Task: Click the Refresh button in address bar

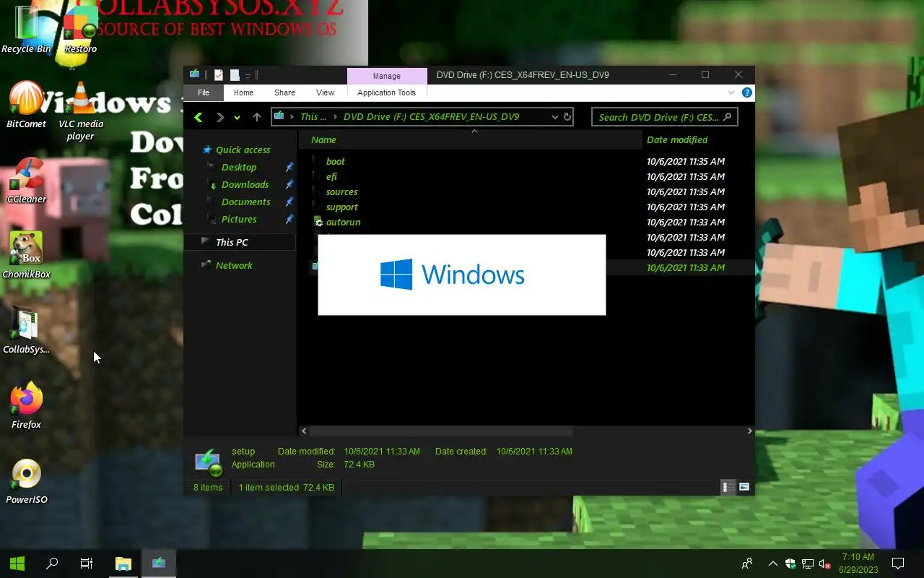Action: tap(567, 116)
